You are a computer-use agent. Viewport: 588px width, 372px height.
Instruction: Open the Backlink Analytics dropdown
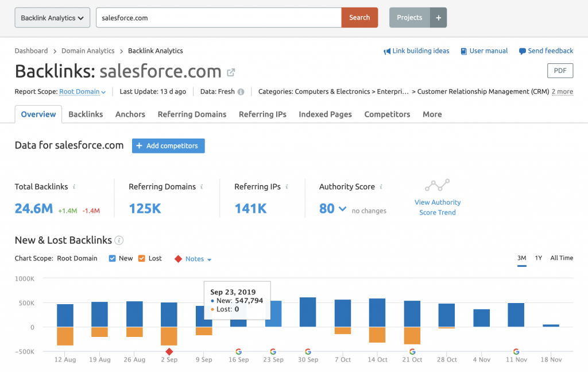coord(52,18)
